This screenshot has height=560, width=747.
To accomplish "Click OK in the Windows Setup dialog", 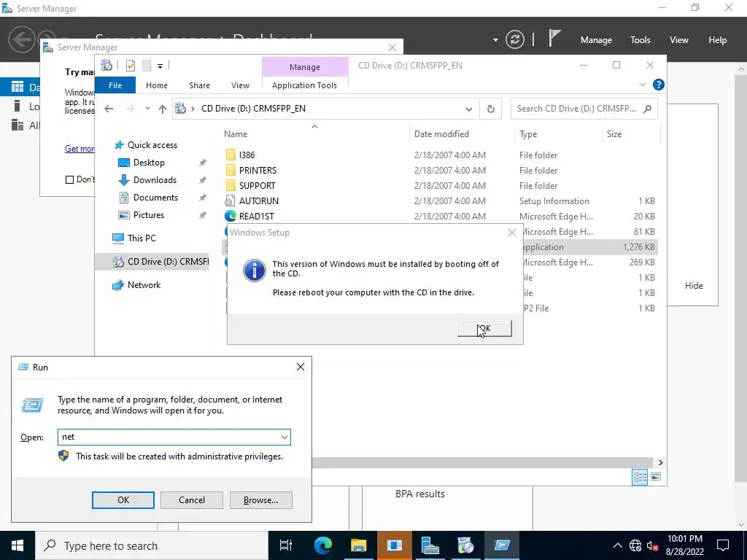I will (x=484, y=329).
